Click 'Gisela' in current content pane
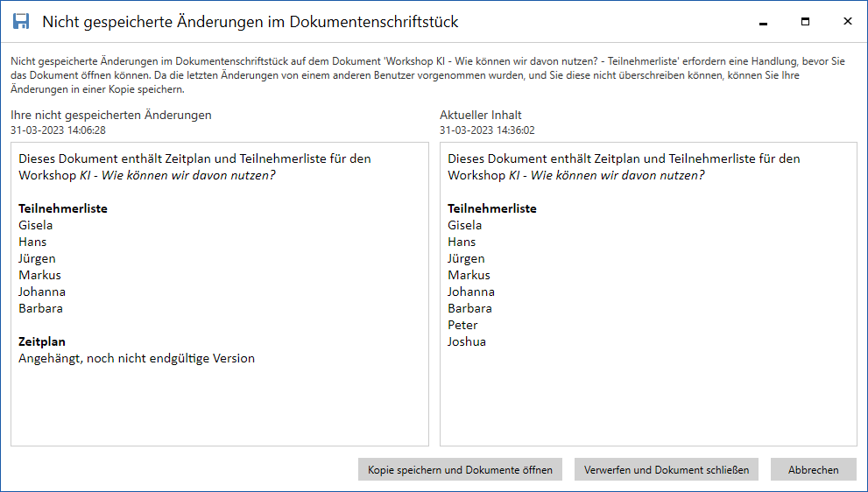Screen dimensions: 868x492 [465, 225]
